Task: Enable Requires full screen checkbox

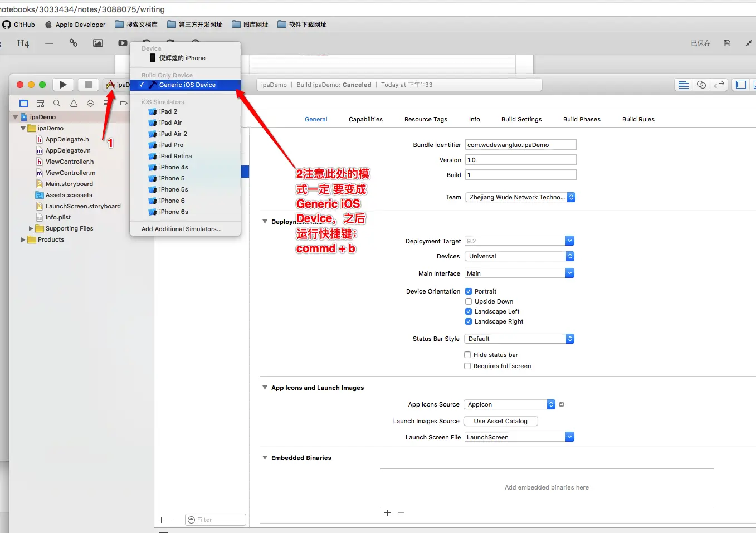Action: tap(467, 366)
